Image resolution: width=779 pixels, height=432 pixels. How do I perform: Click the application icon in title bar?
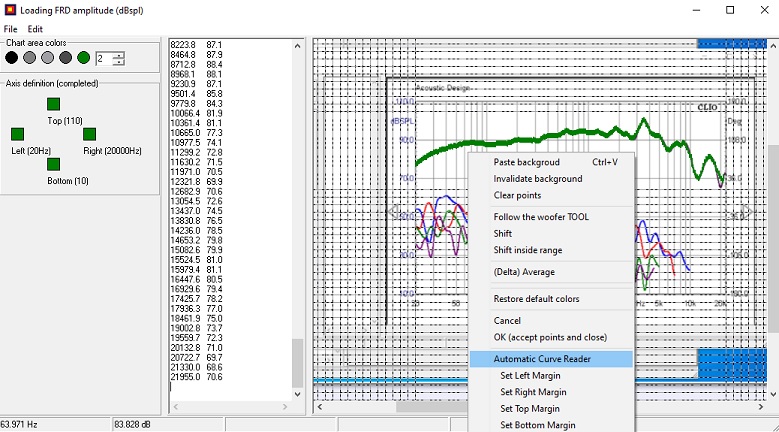[x=10, y=10]
